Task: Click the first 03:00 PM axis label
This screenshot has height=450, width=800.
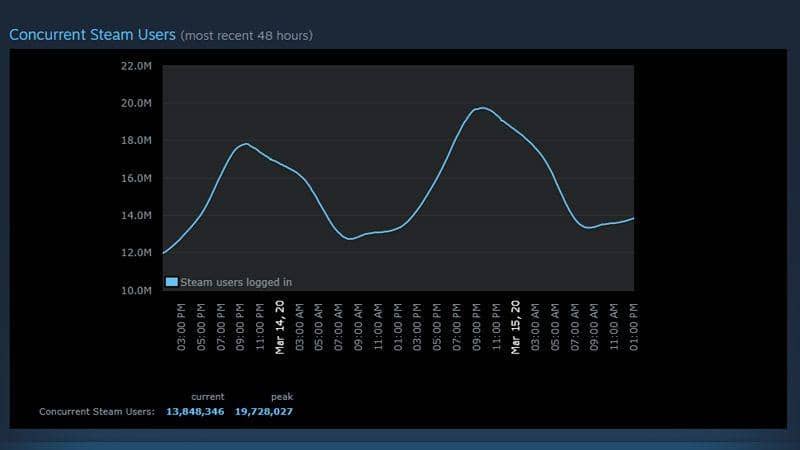Action: 181,327
